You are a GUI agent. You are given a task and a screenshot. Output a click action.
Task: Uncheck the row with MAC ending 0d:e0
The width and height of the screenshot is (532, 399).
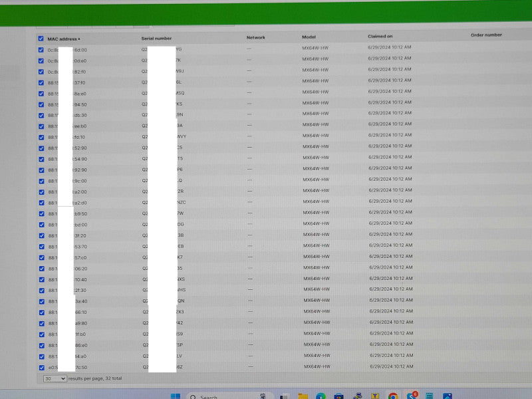pyautogui.click(x=41, y=61)
